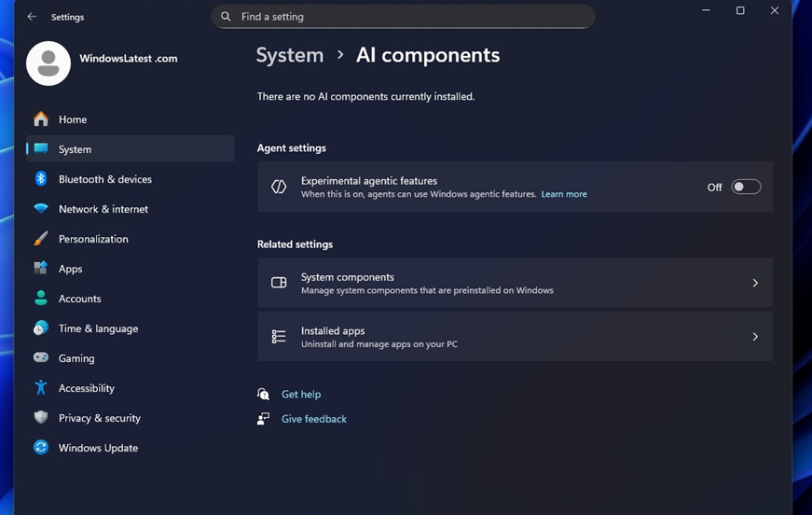Image resolution: width=812 pixels, height=515 pixels.
Task: Open Home in sidebar
Action: click(130, 119)
